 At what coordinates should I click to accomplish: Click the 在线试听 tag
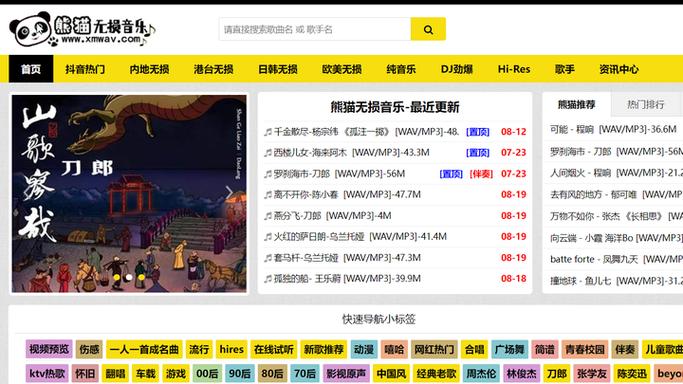pyautogui.click(x=274, y=349)
